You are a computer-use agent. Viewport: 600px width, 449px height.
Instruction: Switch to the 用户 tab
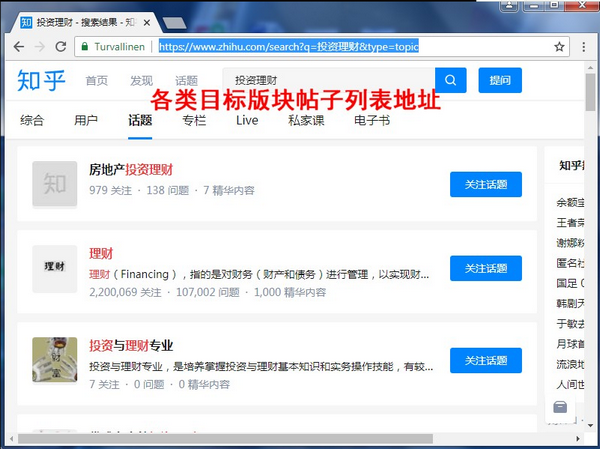pos(86,121)
